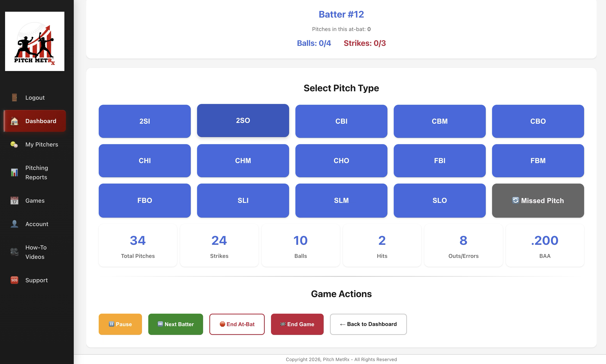
Task: Open Account via the person icon
Action: point(14,224)
